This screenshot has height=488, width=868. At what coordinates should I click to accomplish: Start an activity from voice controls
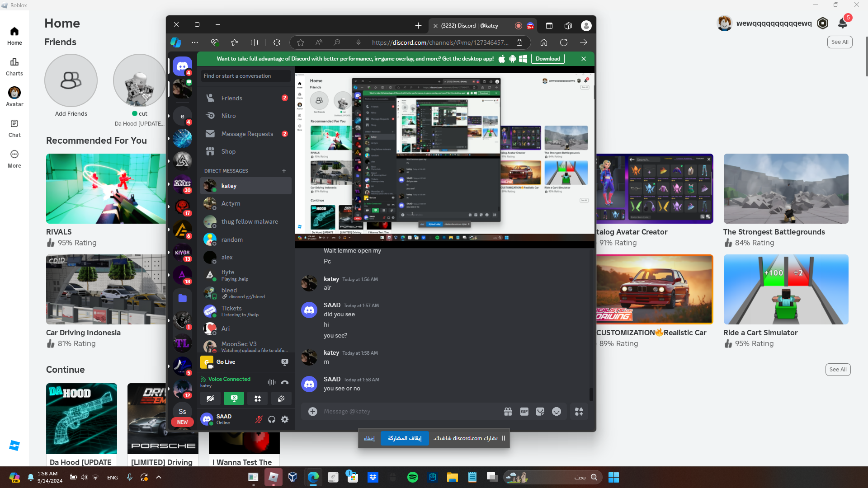(258, 399)
